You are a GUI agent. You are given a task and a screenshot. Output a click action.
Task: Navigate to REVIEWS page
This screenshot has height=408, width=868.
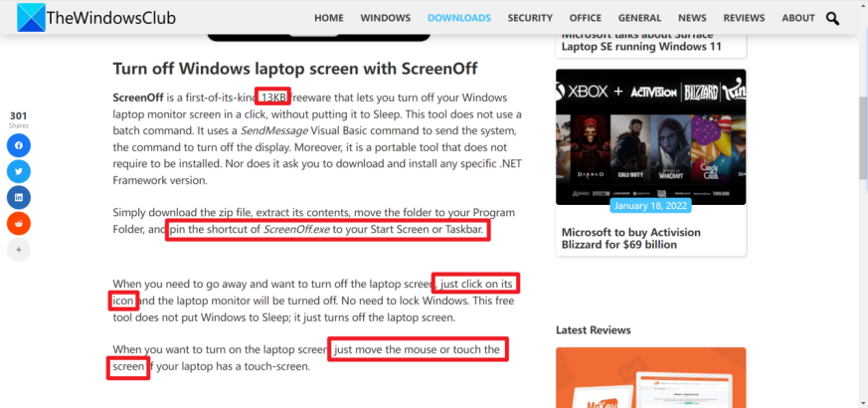pyautogui.click(x=744, y=18)
